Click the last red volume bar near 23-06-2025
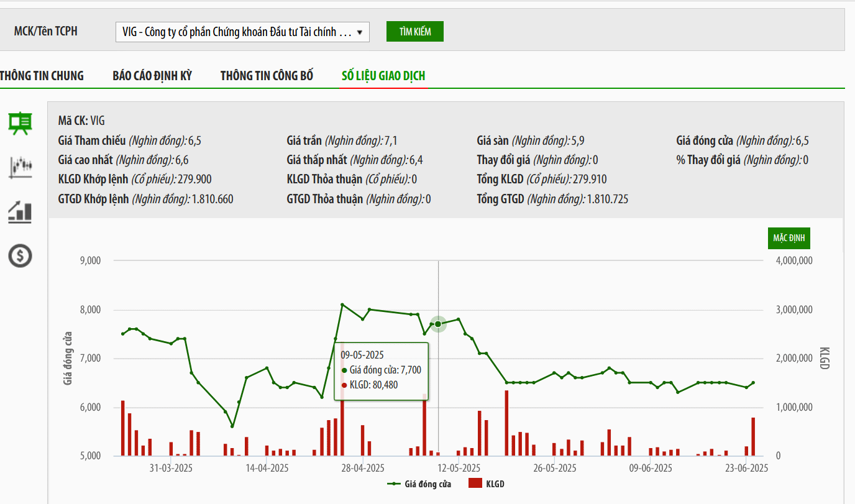Image resolution: width=855 pixels, height=504 pixels. click(x=753, y=436)
